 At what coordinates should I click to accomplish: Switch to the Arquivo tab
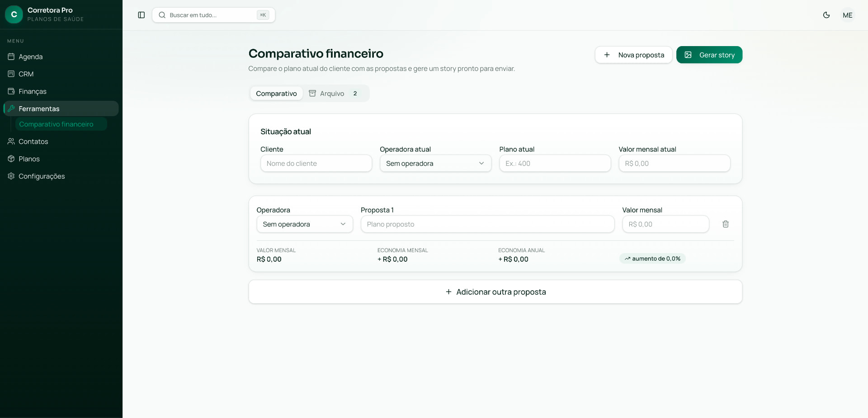335,94
